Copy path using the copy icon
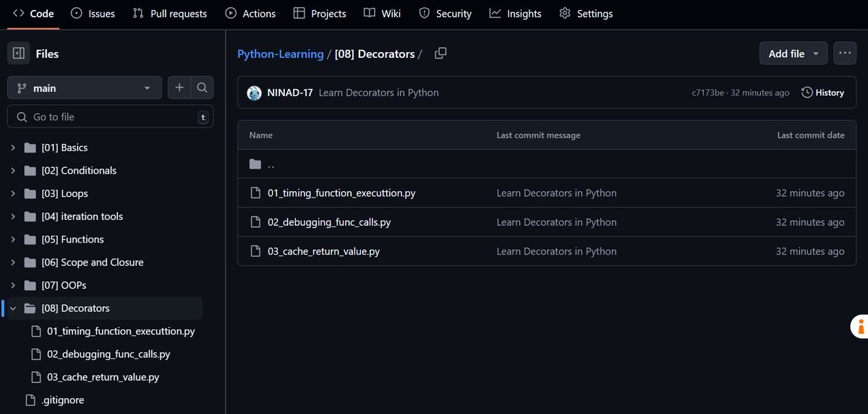 click(x=441, y=54)
